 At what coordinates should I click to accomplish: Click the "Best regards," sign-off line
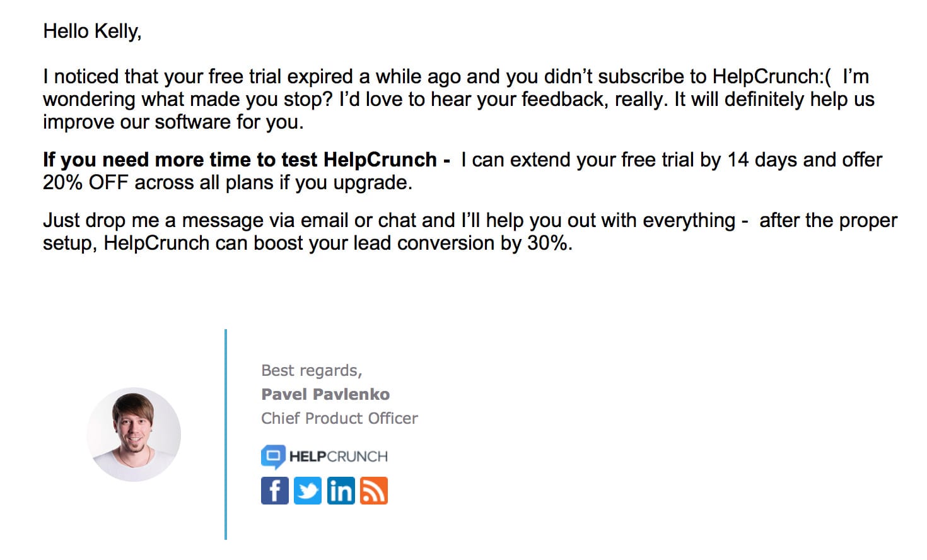coord(312,370)
